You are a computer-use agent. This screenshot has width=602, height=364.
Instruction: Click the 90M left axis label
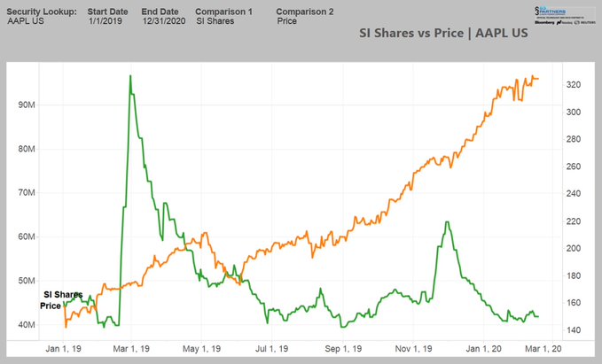27,105
